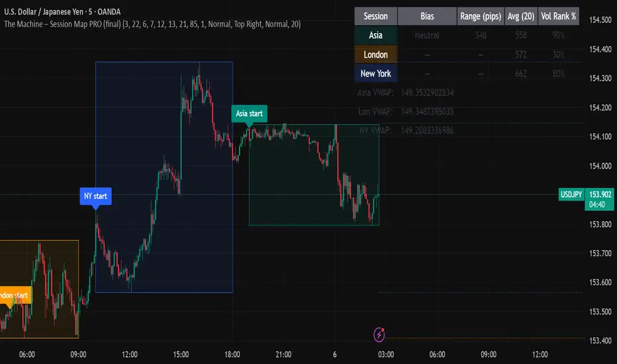
Task: Click the Asia start label marker
Action: (249, 113)
